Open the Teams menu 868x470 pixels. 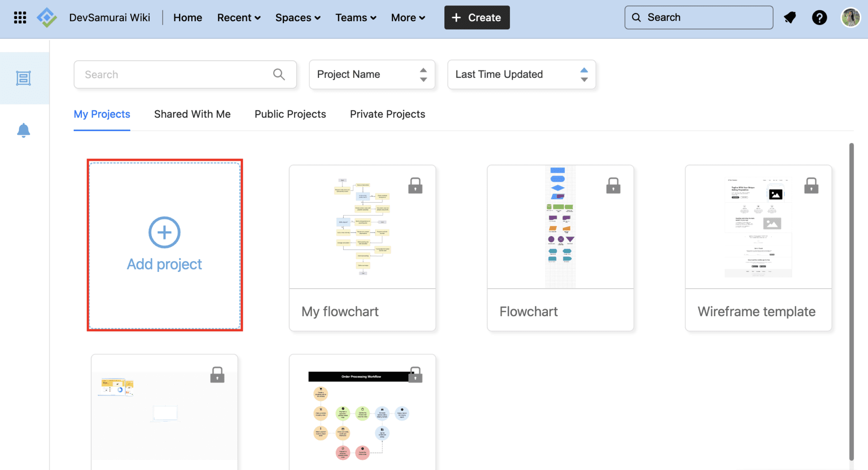tap(355, 17)
